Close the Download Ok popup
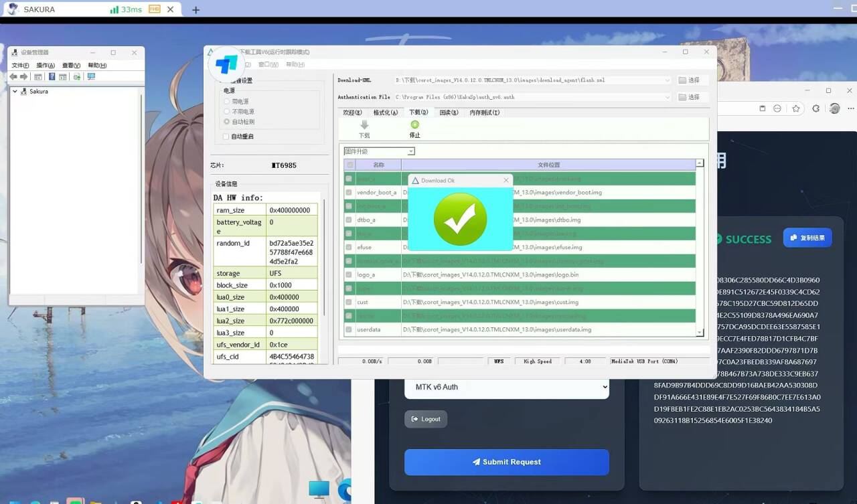Screen dimensions: 857x504 [505, 181]
